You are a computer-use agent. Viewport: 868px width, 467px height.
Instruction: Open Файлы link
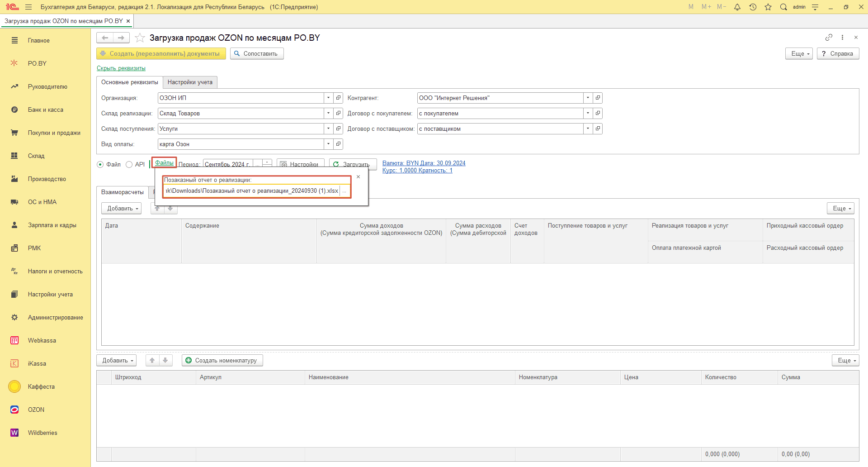(x=164, y=162)
